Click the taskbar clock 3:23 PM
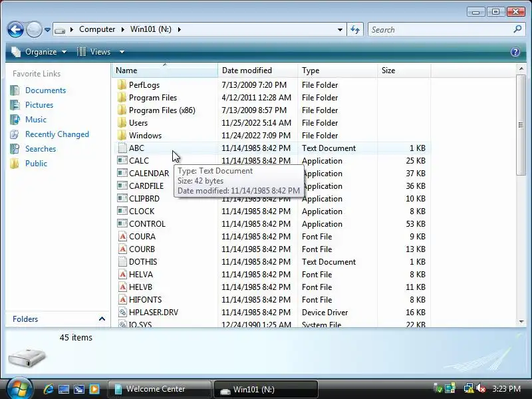532x399 pixels. tap(506, 389)
